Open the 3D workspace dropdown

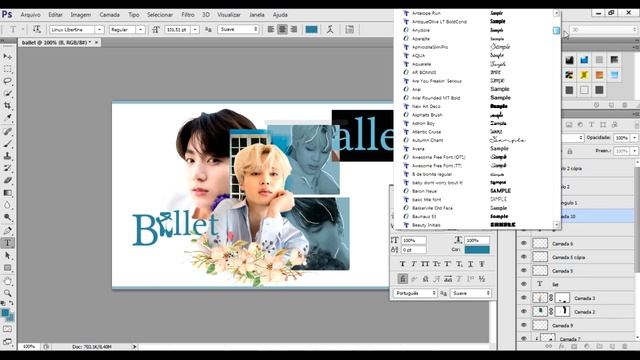[604, 29]
